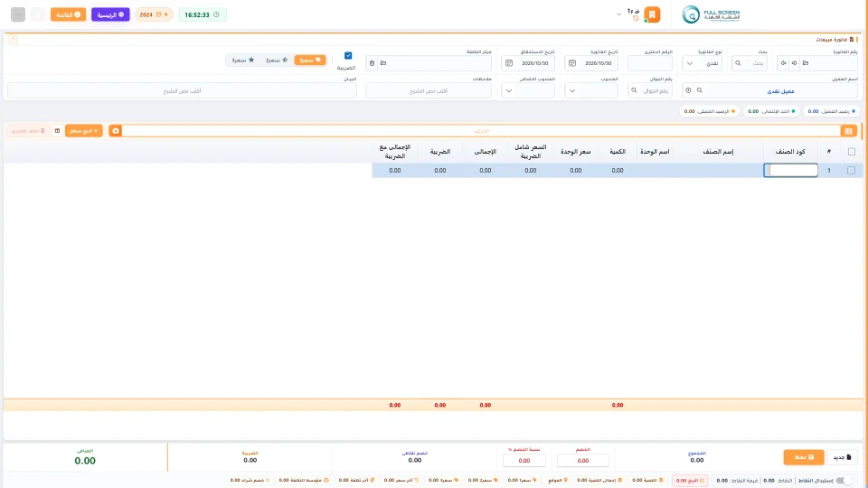The height and width of the screenshot is (488, 868).
Task: Click the الرصيد المتبقي remaining balance badge
Action: (710, 111)
